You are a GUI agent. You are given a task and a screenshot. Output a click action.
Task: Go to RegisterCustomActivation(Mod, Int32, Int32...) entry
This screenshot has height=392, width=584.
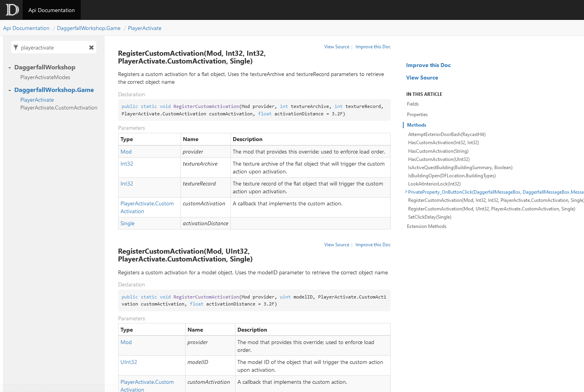[496, 200]
